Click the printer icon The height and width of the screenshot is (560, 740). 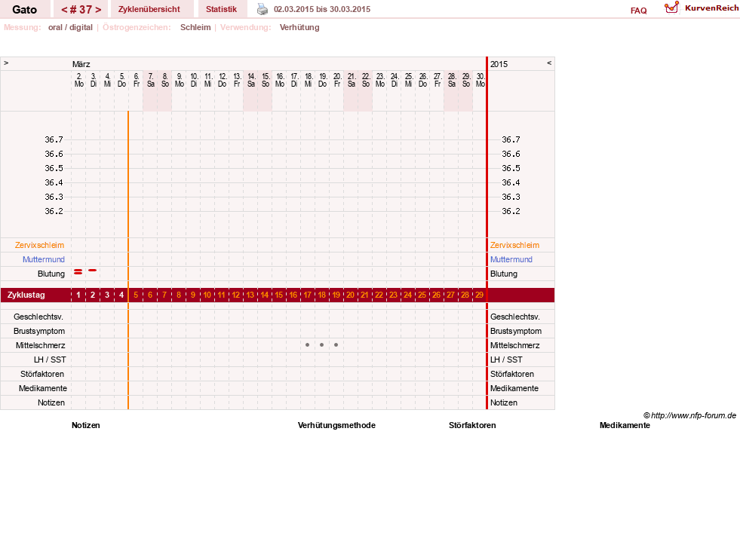(x=263, y=9)
